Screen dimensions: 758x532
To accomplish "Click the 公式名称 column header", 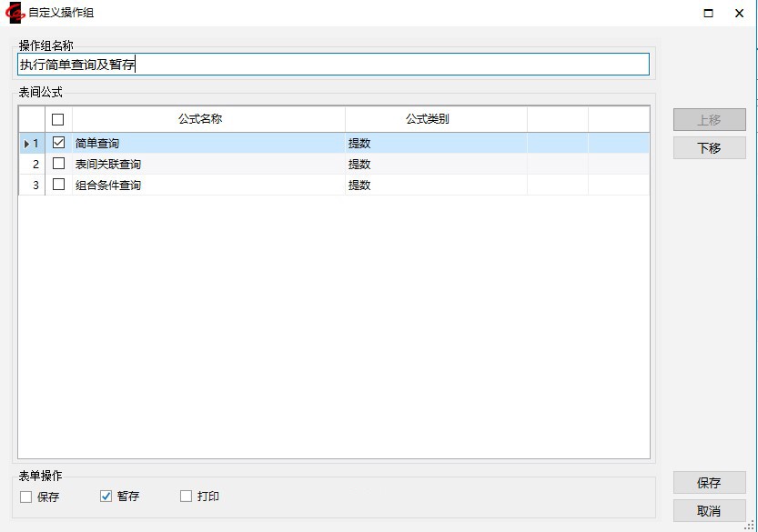I will point(208,119).
